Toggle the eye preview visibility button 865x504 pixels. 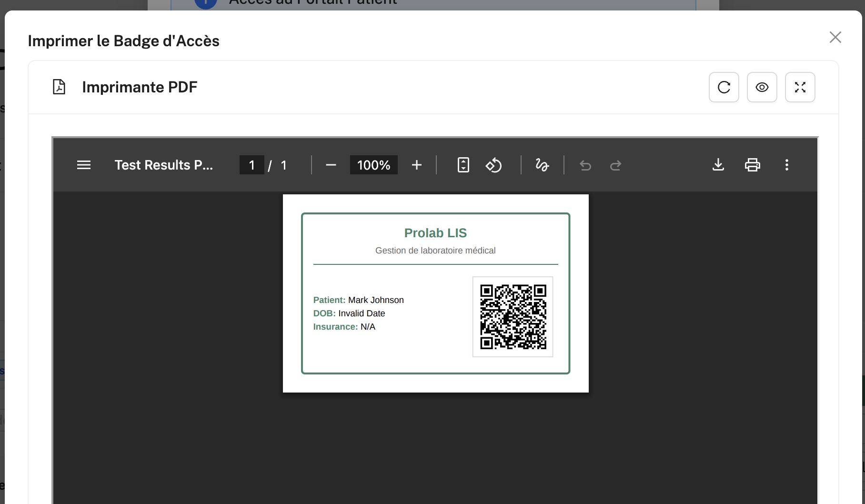[x=762, y=87]
